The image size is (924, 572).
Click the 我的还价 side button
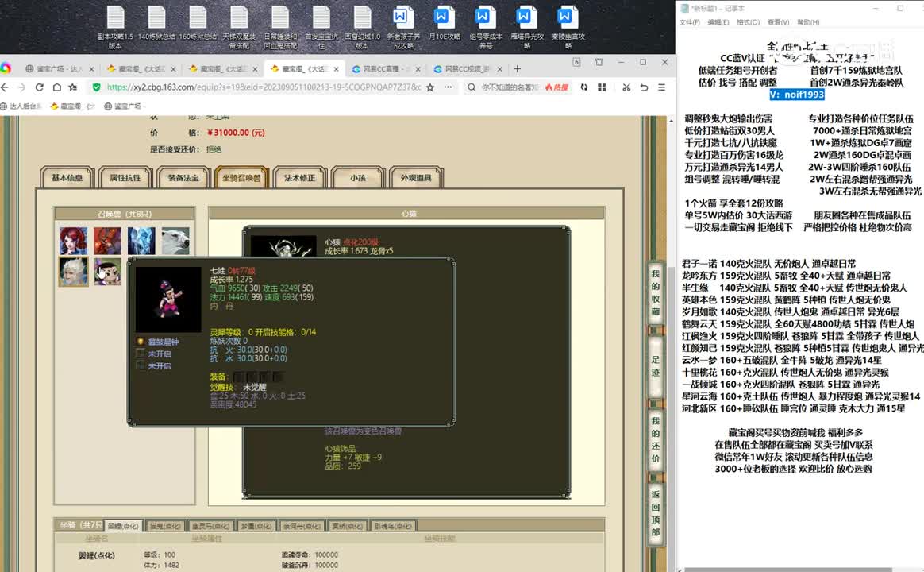pyautogui.click(x=655, y=439)
